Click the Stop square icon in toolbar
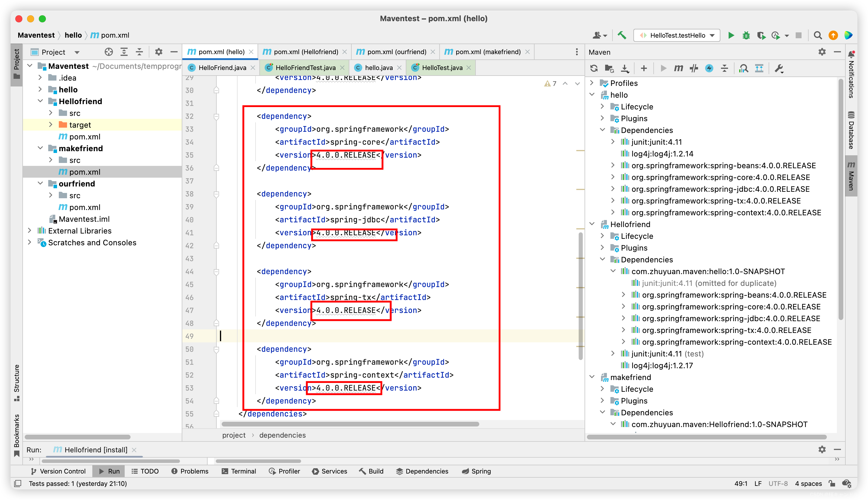Image resolution: width=868 pixels, height=500 pixels. tap(798, 35)
